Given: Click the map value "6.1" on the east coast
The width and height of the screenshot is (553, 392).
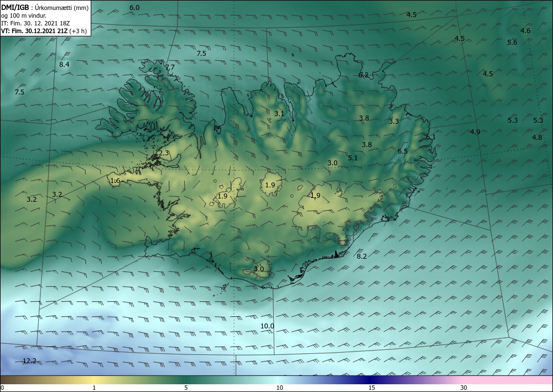Looking at the screenshot, I should click(x=431, y=137).
